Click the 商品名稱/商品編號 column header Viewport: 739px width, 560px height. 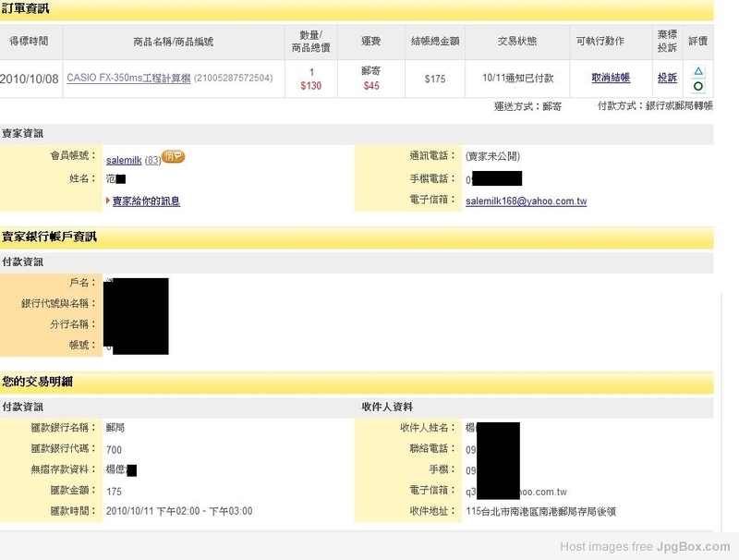[174, 42]
